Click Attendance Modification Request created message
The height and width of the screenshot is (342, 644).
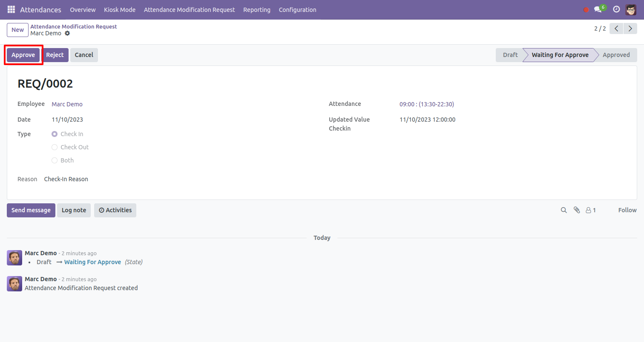(x=81, y=288)
